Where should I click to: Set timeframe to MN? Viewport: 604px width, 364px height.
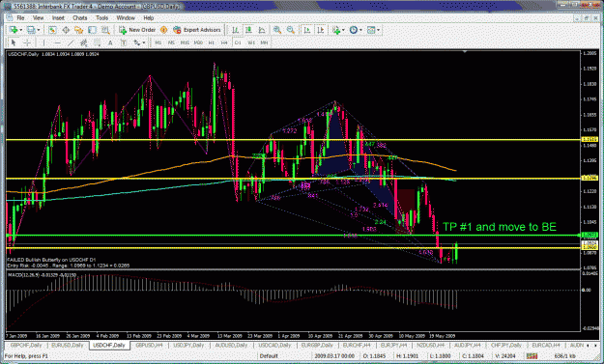(264, 42)
